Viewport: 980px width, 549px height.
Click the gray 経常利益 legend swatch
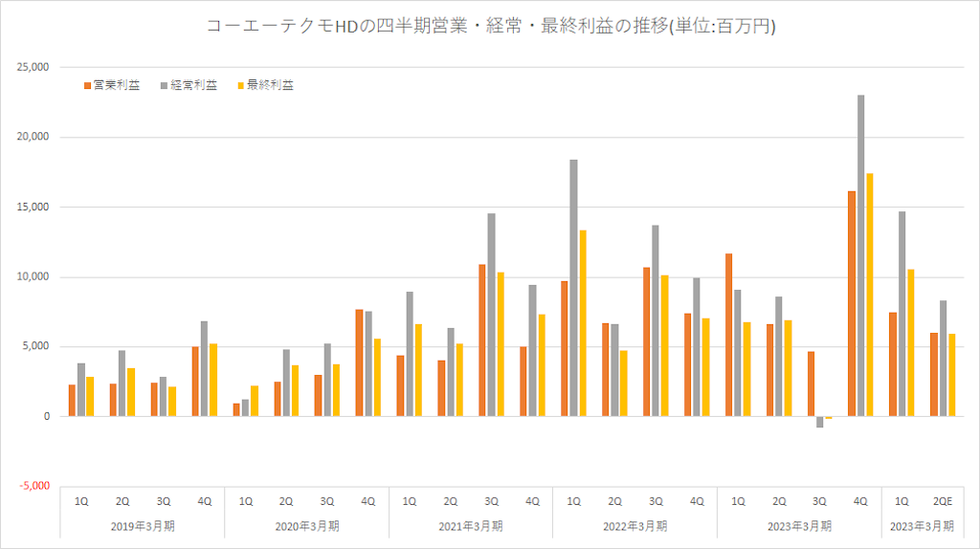tap(165, 85)
